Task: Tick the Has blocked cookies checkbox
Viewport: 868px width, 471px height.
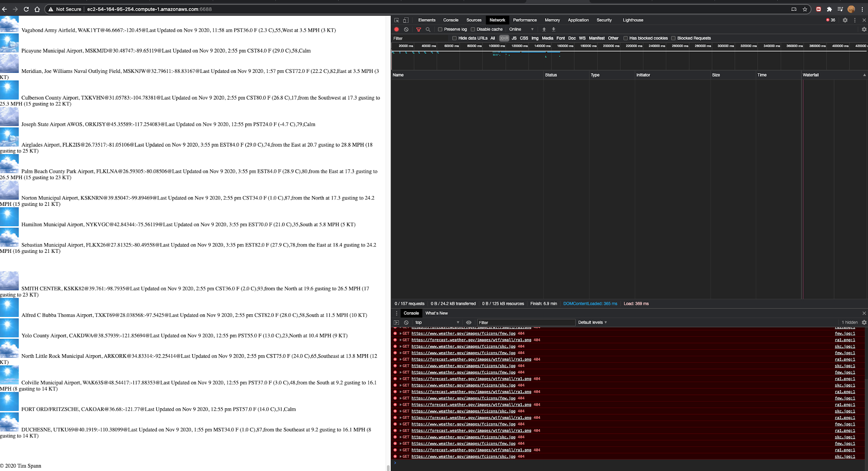Action: 625,38
